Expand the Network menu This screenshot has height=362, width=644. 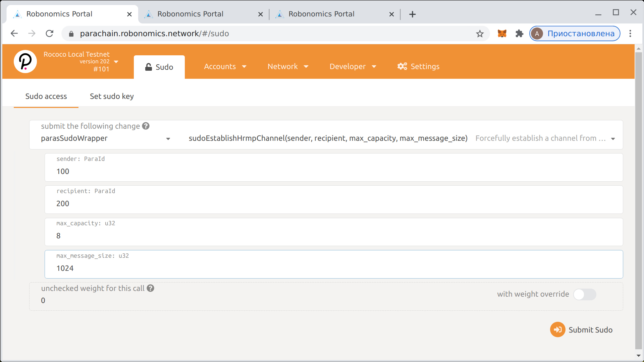pyautogui.click(x=288, y=66)
